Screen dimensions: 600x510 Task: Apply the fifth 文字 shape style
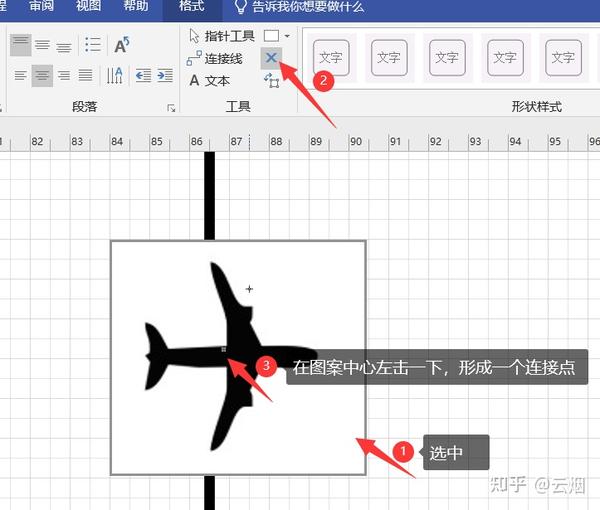(x=564, y=58)
